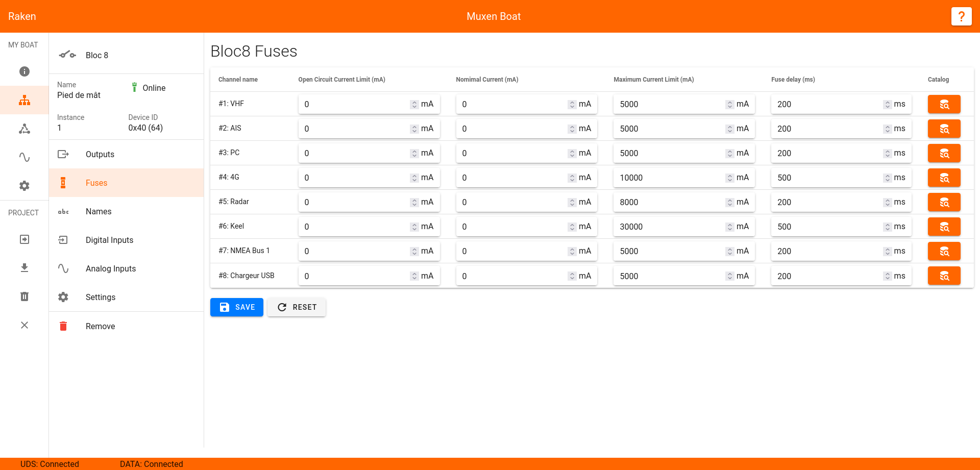Click #6 Keel maximum current limit field
Viewport: 980px width, 470px height.
click(x=684, y=227)
